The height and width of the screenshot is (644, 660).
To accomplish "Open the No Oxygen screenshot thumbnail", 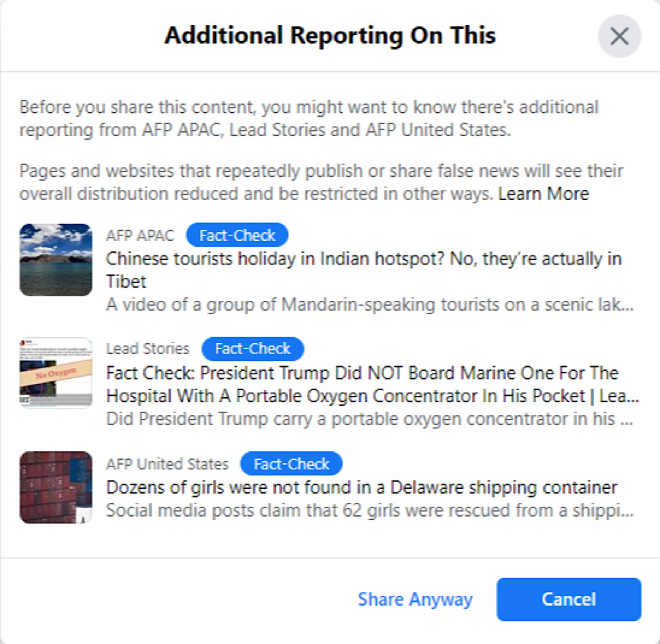I will (x=55, y=373).
